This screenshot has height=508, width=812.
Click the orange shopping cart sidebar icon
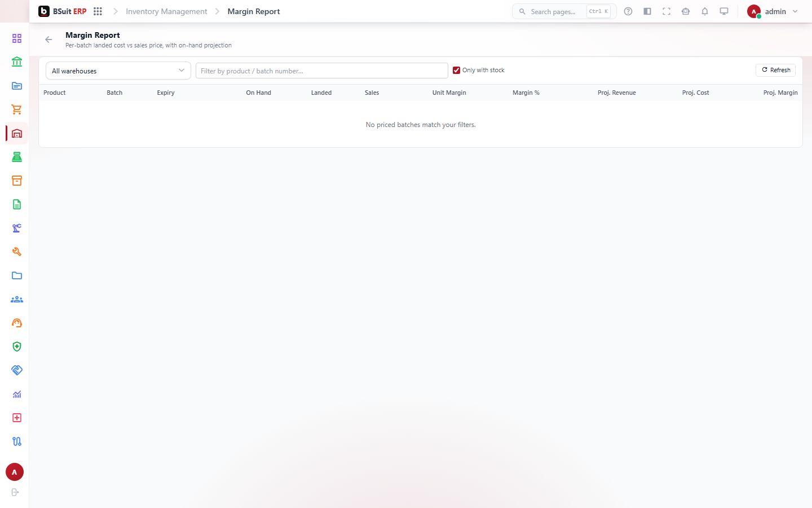coord(17,110)
